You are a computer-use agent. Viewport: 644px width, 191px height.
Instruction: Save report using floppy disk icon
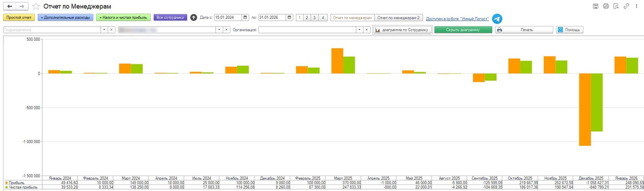pos(595,6)
